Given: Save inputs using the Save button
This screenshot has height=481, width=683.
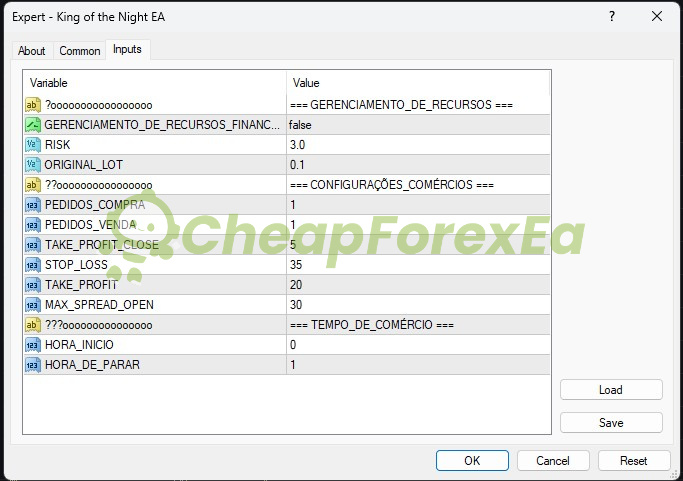Looking at the screenshot, I should click(611, 423).
